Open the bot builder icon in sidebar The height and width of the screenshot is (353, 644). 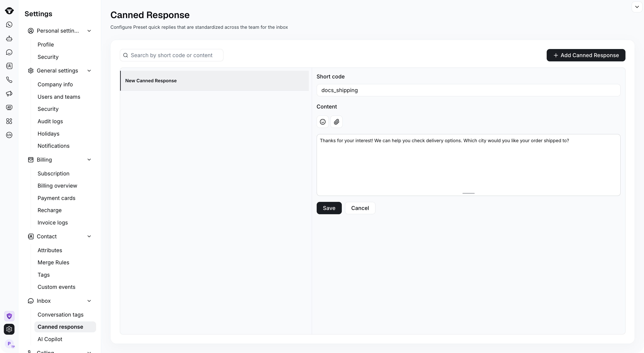pyautogui.click(x=9, y=39)
